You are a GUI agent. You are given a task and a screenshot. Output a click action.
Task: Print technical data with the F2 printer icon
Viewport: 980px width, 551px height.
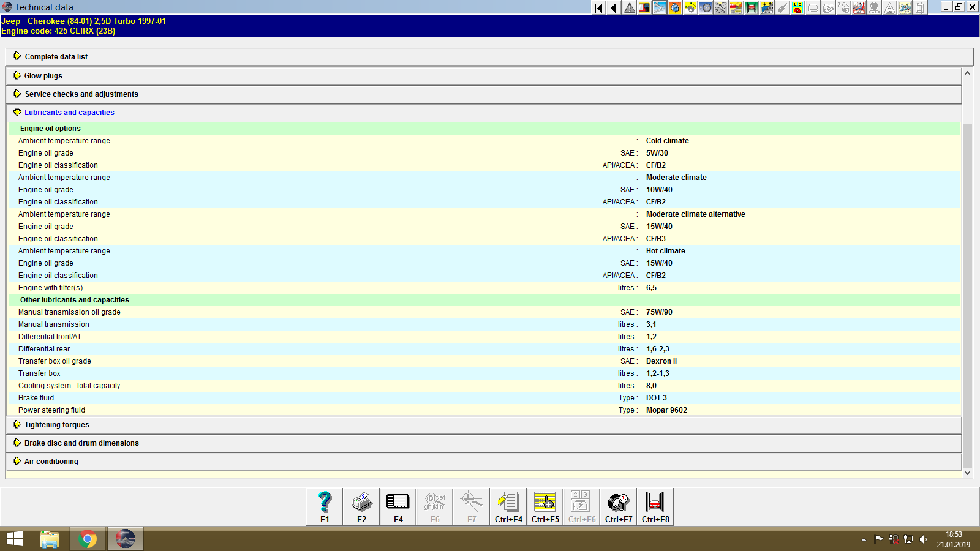361,506
